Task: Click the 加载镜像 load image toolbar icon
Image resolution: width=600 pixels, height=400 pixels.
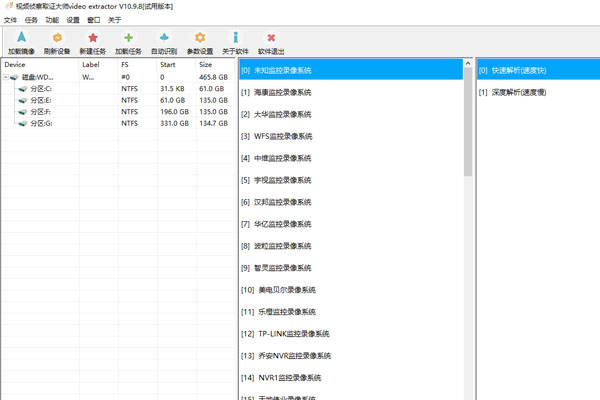Action: click(21, 37)
